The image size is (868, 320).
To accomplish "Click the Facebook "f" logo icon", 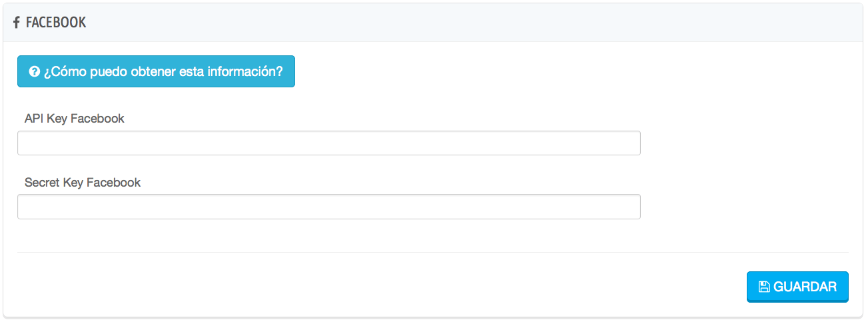I will click(x=16, y=23).
